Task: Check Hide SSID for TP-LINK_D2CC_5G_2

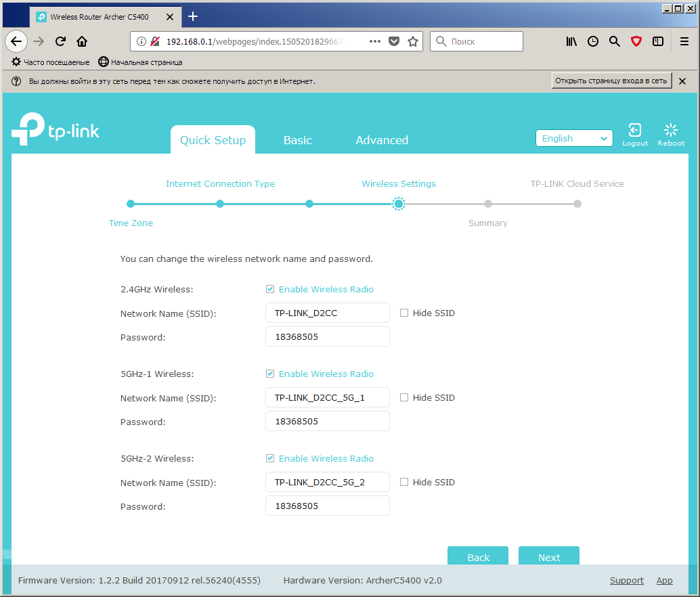Action: coord(404,482)
